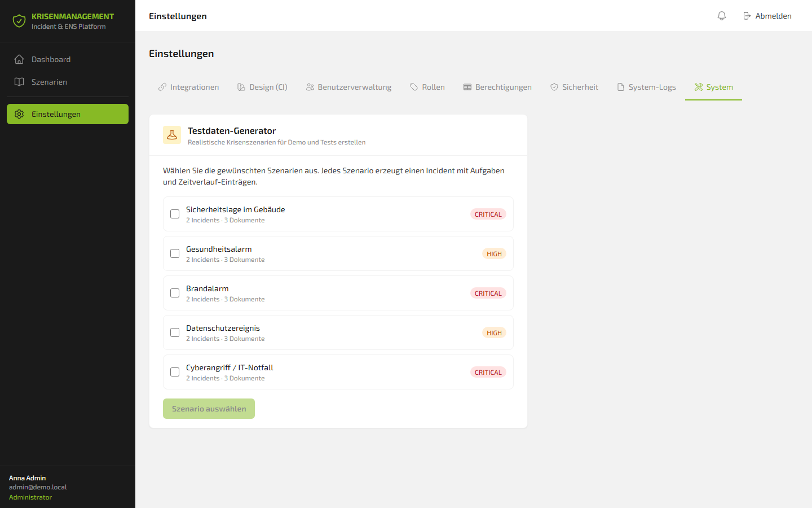The height and width of the screenshot is (508, 812).
Task: Open Dashboard from the sidebar
Action: pos(68,59)
